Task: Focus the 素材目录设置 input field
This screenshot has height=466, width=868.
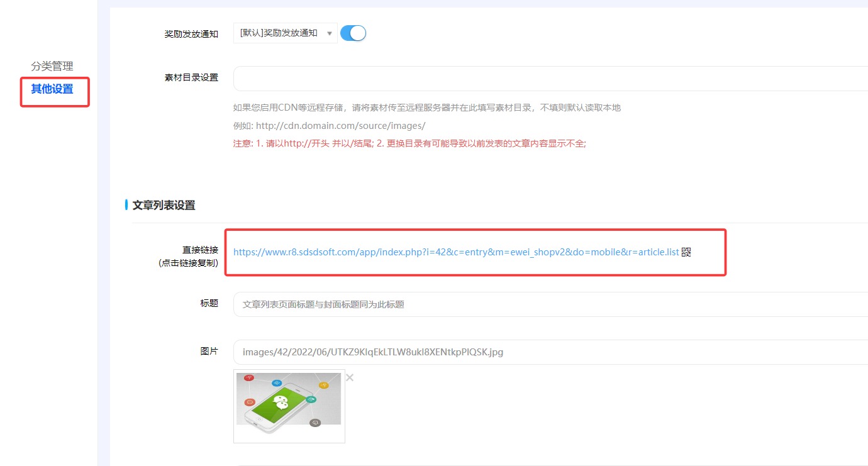Action: point(547,79)
